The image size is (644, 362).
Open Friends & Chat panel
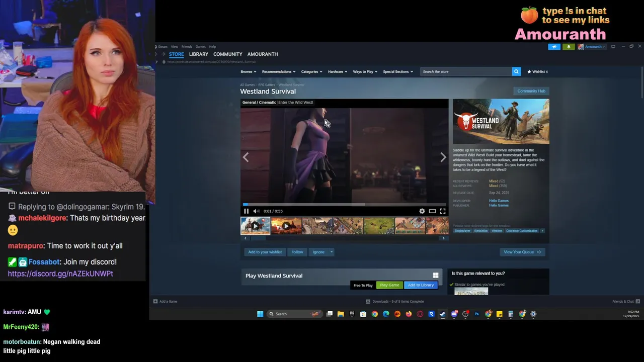626,301
